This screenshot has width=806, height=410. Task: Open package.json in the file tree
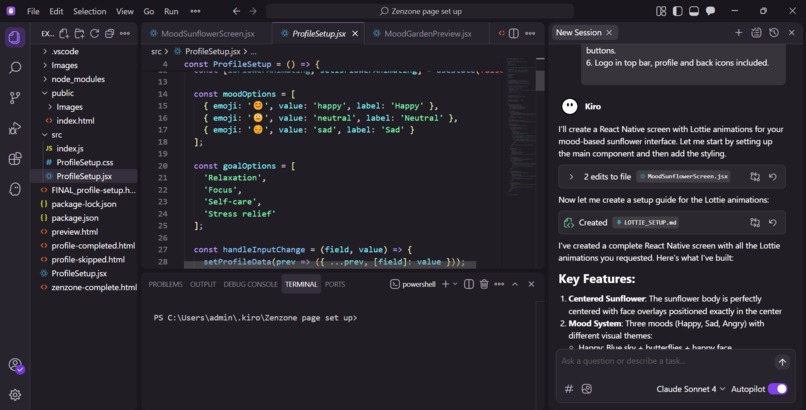(75, 218)
